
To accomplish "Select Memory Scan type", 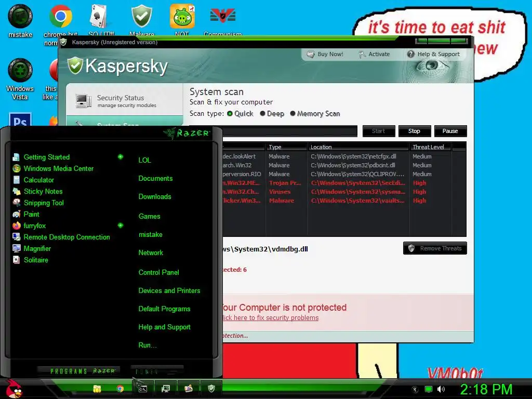I will coord(315,114).
